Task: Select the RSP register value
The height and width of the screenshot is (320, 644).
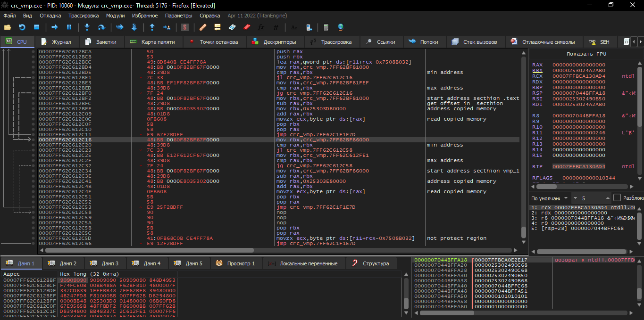Action: coord(579,93)
